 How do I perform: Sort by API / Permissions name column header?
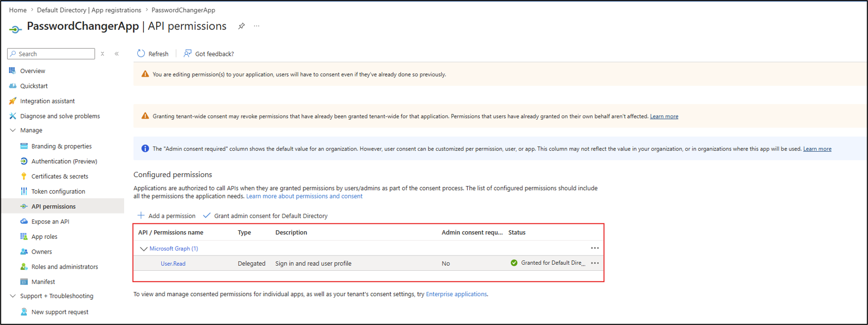[171, 233]
